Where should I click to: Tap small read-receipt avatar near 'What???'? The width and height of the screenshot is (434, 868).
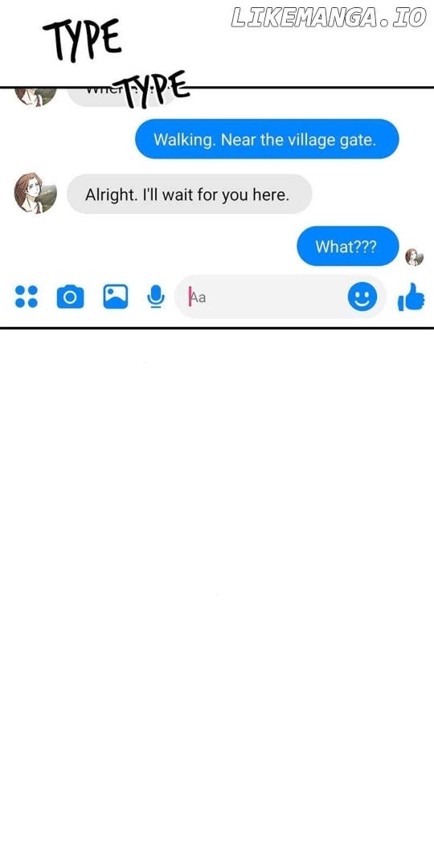tap(414, 257)
